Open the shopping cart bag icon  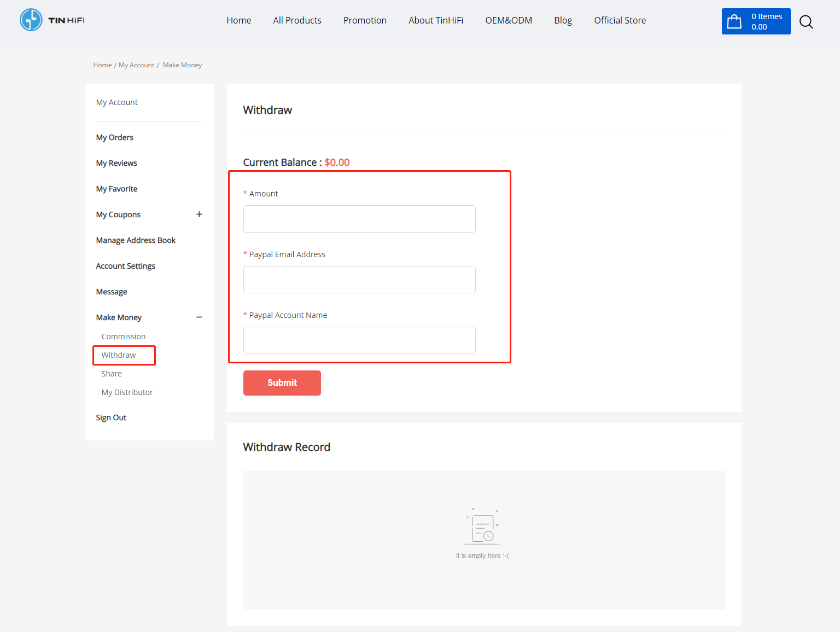pyautogui.click(x=734, y=22)
